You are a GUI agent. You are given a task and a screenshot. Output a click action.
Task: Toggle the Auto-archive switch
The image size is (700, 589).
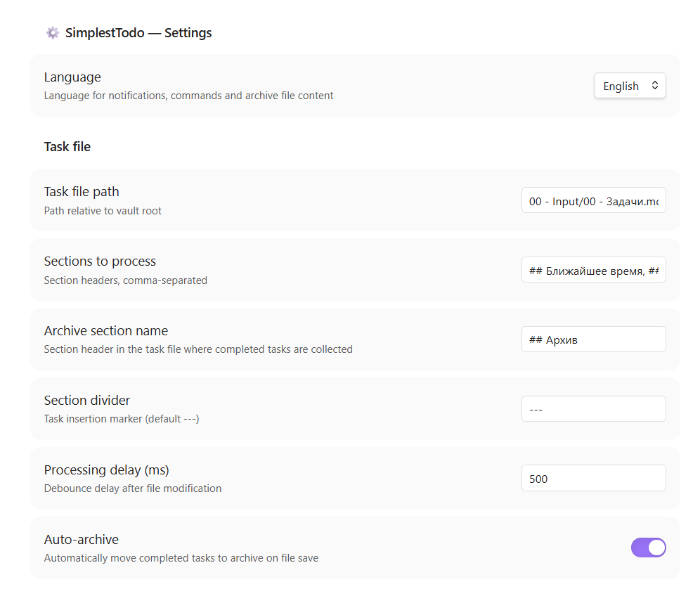coord(648,548)
